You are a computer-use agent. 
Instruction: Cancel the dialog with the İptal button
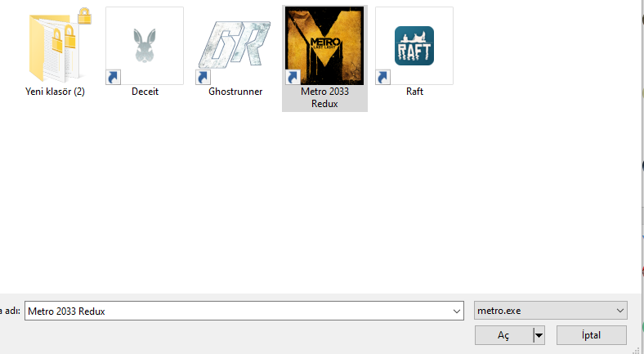[592, 335]
